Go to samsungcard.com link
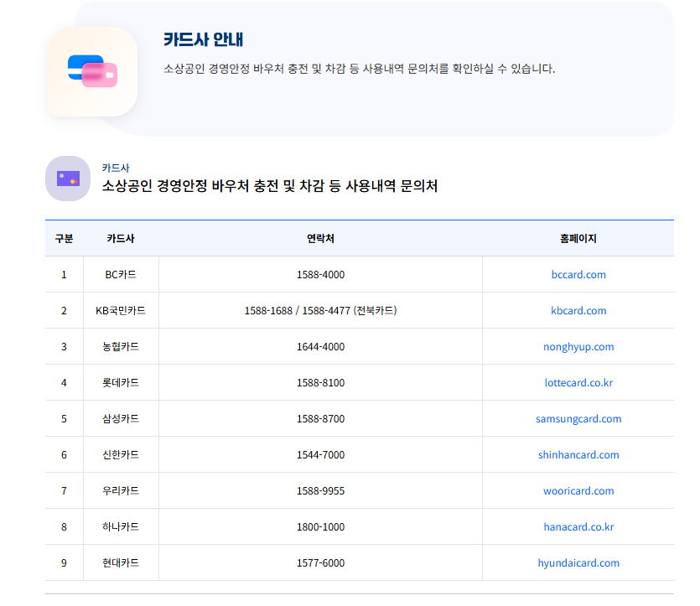The height and width of the screenshot is (606, 700). click(578, 419)
